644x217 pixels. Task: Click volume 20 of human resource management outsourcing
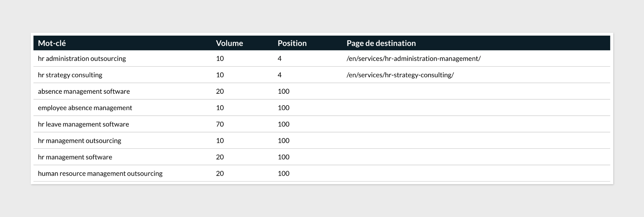click(x=220, y=174)
